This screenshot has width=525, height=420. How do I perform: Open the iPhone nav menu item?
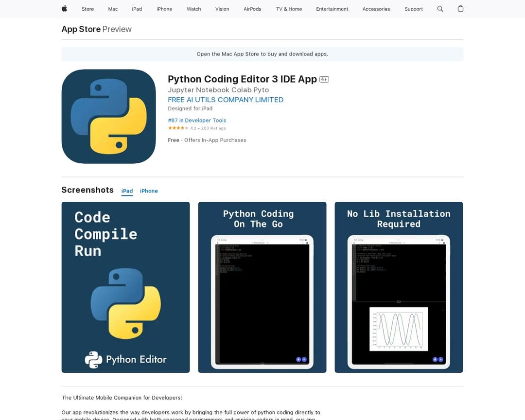click(164, 9)
